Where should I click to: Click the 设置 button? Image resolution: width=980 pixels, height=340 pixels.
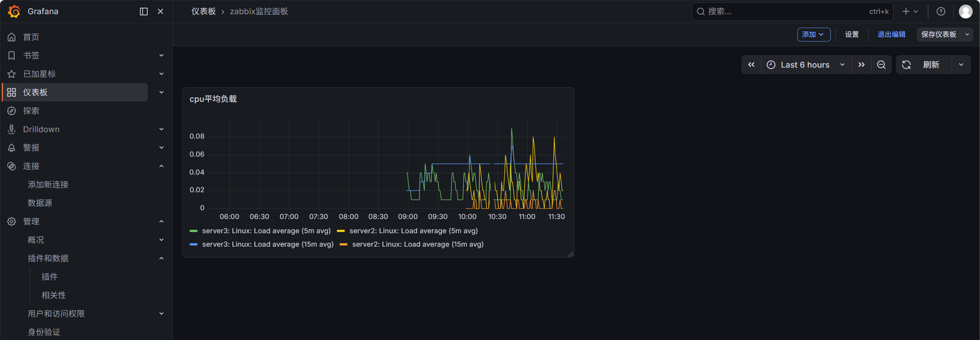(852, 34)
